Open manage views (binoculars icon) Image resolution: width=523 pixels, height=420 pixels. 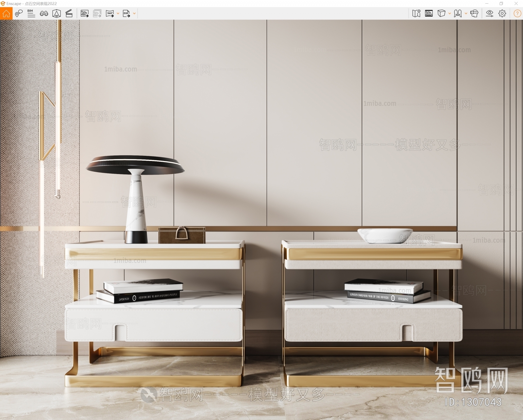44,13
